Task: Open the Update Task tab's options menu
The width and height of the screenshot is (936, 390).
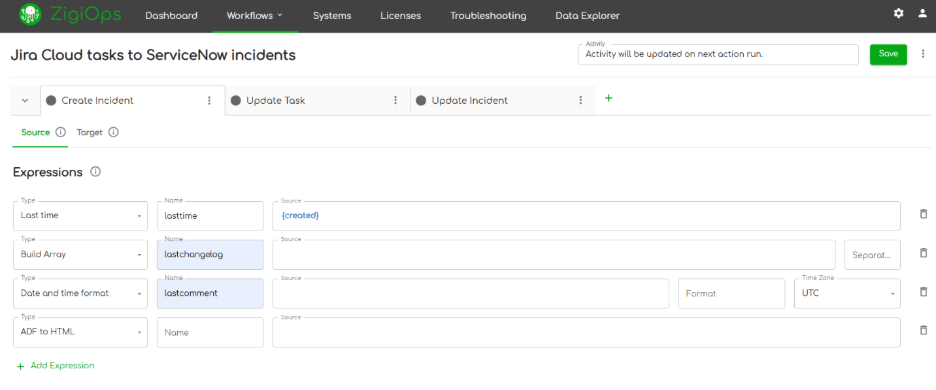Action: click(x=395, y=100)
